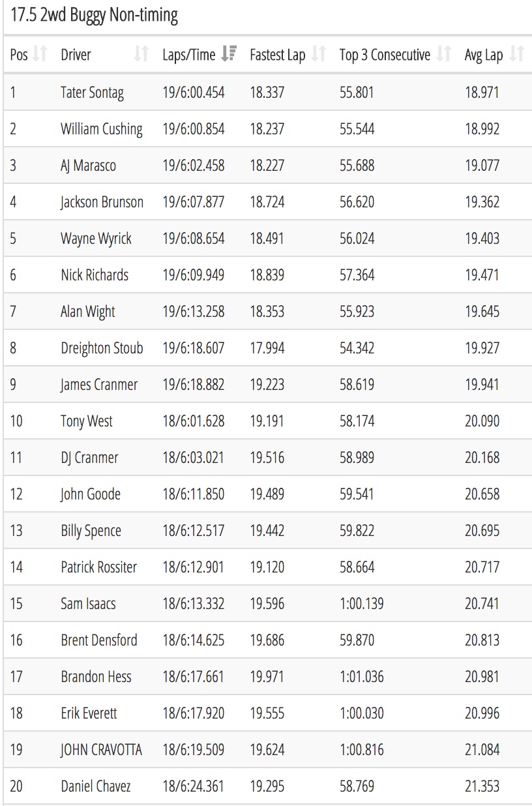Select Daniel Chavez in position 20
532x806 pixels.
click(96, 786)
